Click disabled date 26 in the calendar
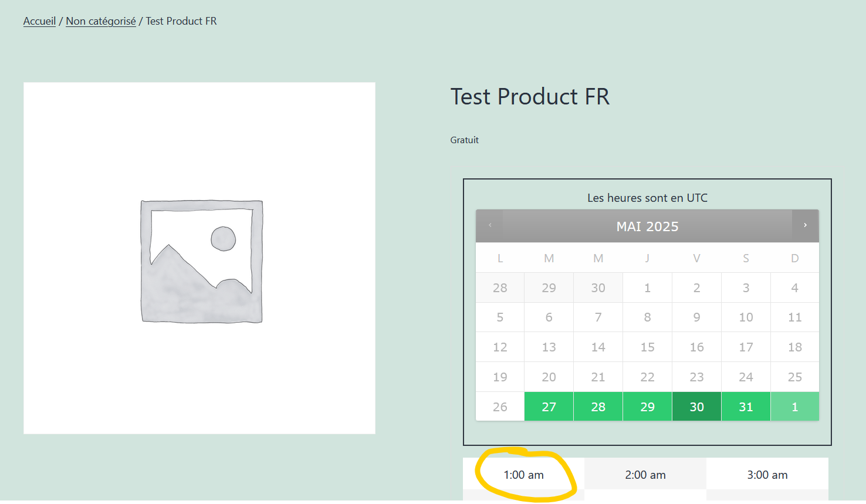 pyautogui.click(x=500, y=407)
